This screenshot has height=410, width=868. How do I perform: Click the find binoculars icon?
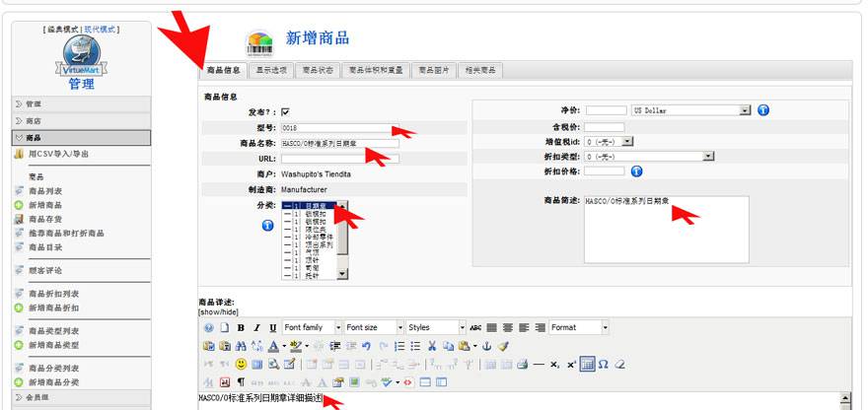[241, 346]
